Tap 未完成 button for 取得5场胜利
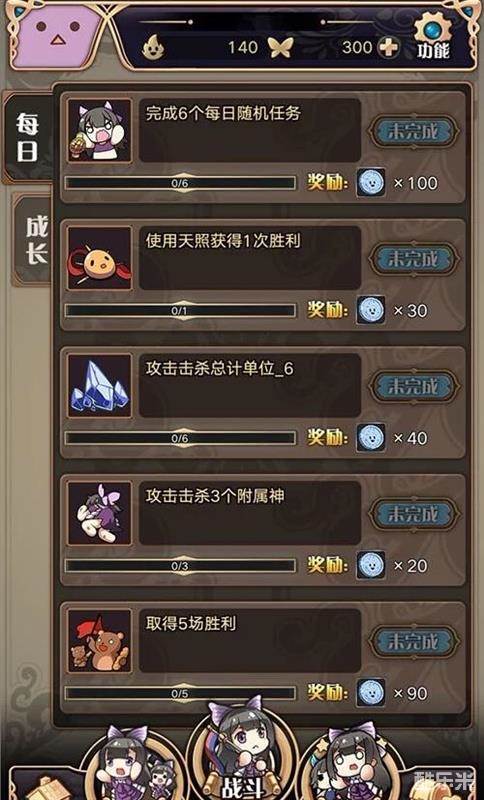Image resolution: width=484 pixels, height=800 pixels. click(x=413, y=642)
